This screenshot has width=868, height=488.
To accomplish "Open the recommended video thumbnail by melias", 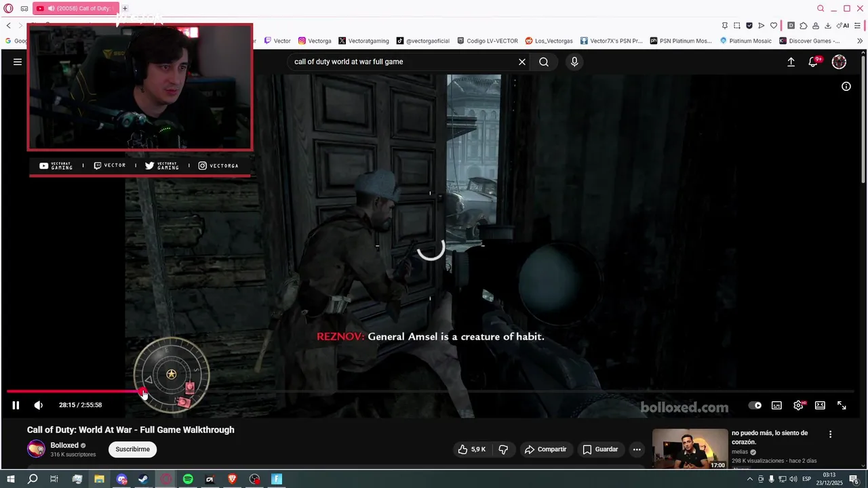I will click(690, 449).
